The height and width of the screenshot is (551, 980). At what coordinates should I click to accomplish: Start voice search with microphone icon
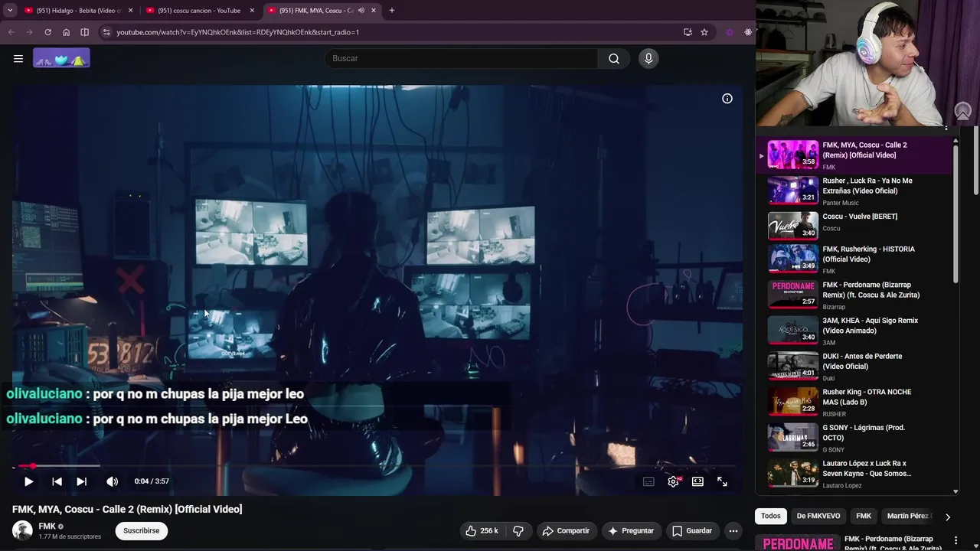[x=648, y=59]
